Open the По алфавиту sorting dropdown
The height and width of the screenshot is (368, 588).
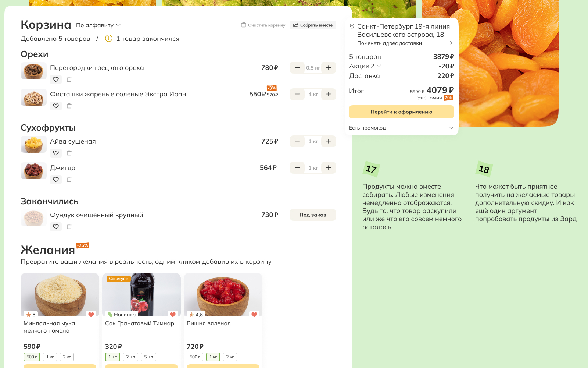tap(98, 25)
